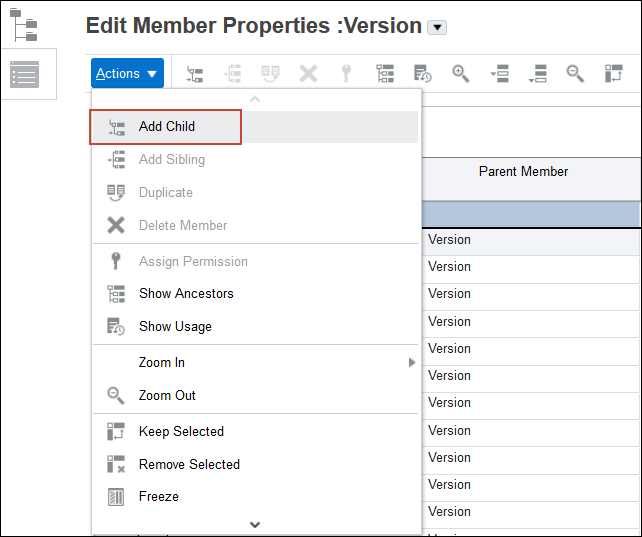
Task: Select Add Child from the Actions menu
Action: [255, 127]
